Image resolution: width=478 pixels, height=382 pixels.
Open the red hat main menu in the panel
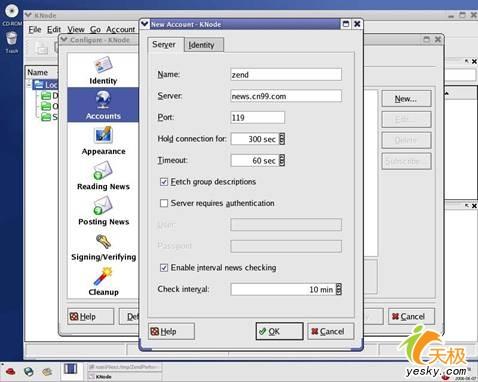11,371
